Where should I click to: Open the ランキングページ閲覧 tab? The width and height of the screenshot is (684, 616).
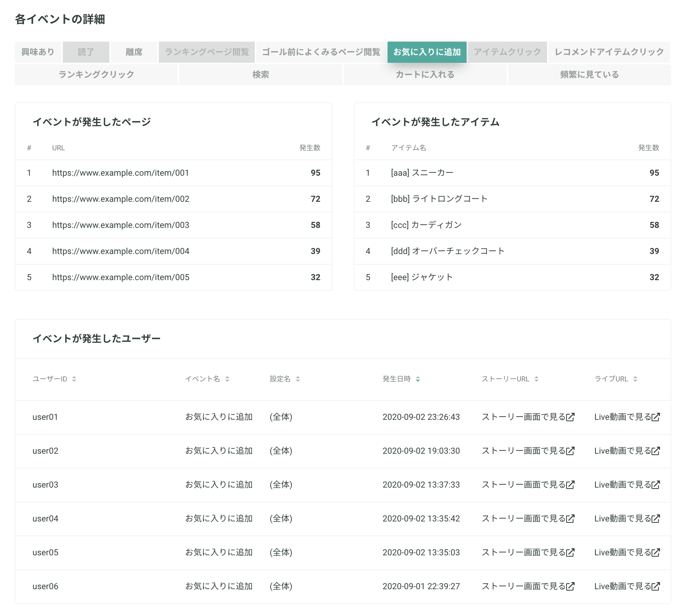point(207,52)
